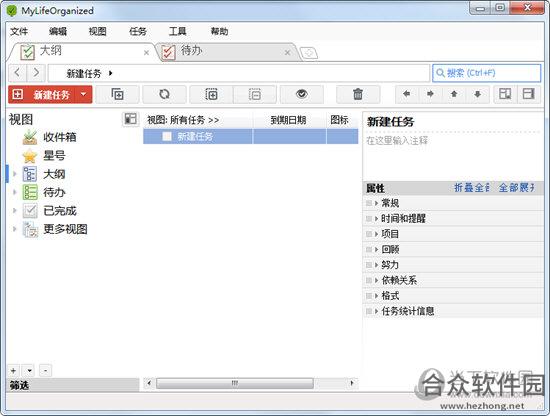
Task: Click the minus button above 筛选
Action: [46, 370]
